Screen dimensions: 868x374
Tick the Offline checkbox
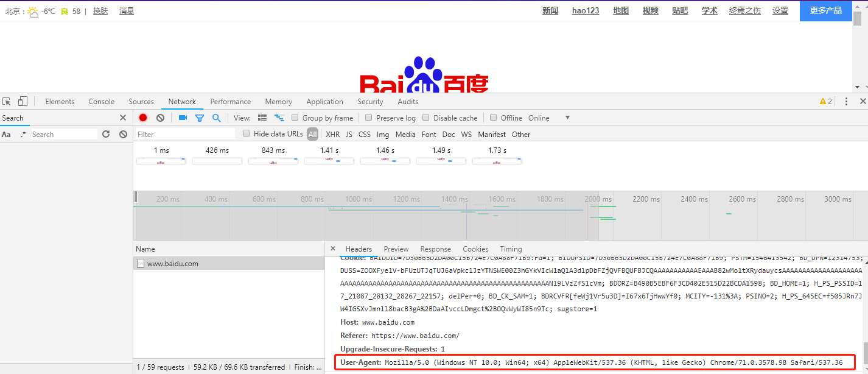coord(493,118)
